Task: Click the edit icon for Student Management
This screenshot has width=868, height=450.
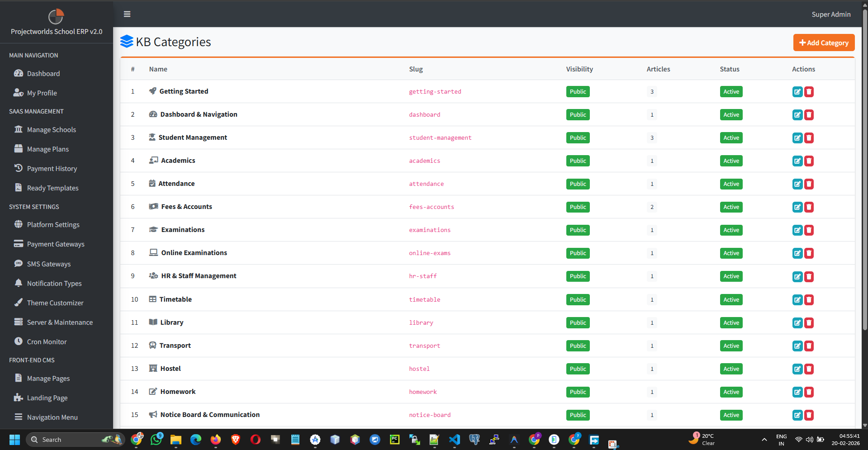Action: point(797,137)
